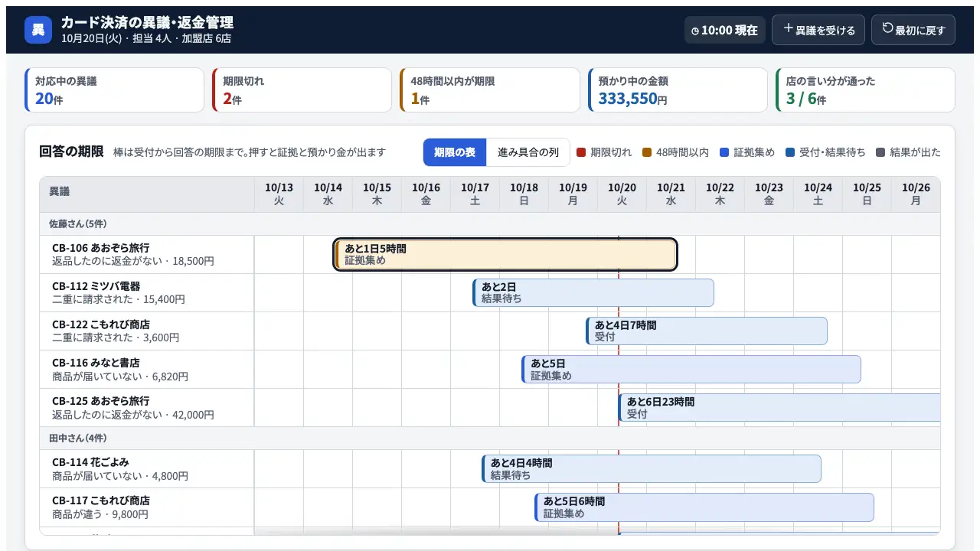Click the plus icon in 異議を受ける
Viewport: 980px width, 551px height.
788,29
